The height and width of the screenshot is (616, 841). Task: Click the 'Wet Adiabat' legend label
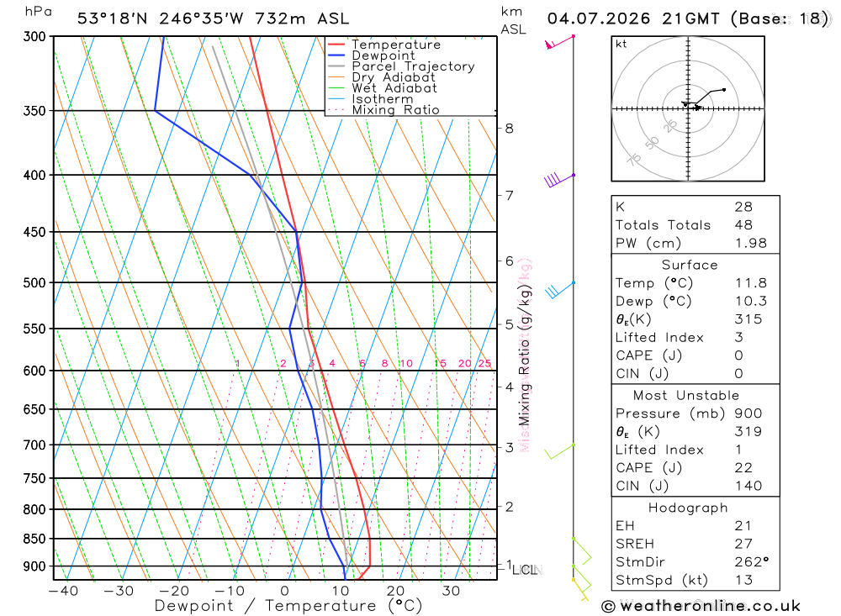click(394, 88)
